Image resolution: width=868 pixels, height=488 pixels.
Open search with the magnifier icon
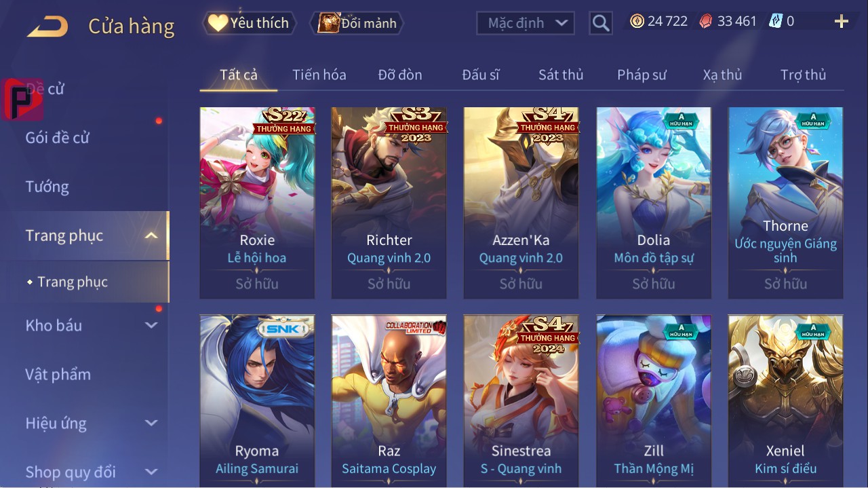click(601, 23)
